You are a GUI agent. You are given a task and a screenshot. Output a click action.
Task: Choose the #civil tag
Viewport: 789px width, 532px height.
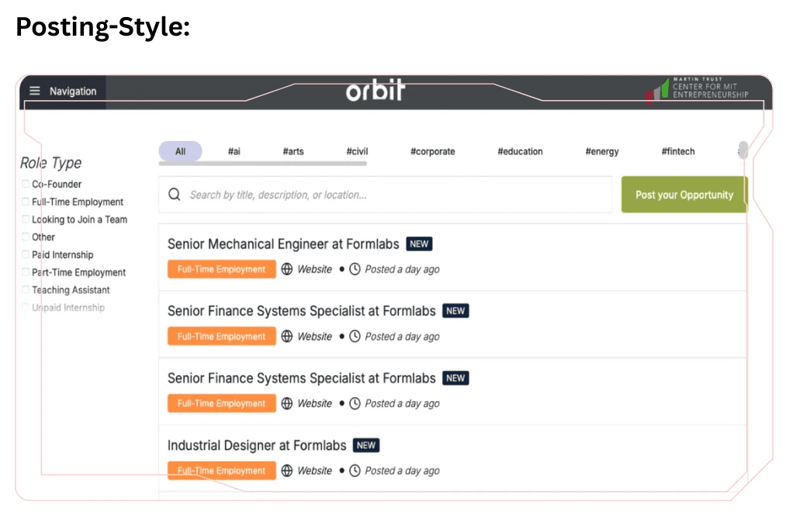point(358,151)
